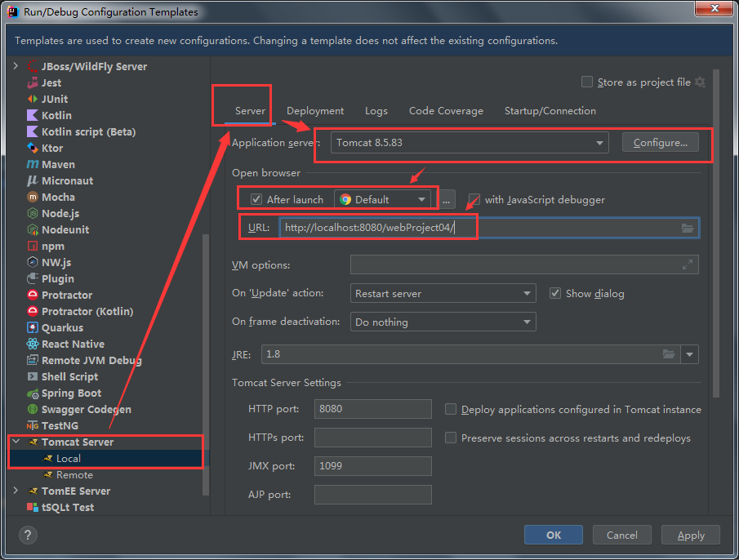Toggle with JavaScript debugger checkbox
Screen dimensions: 739x560
(x=474, y=199)
